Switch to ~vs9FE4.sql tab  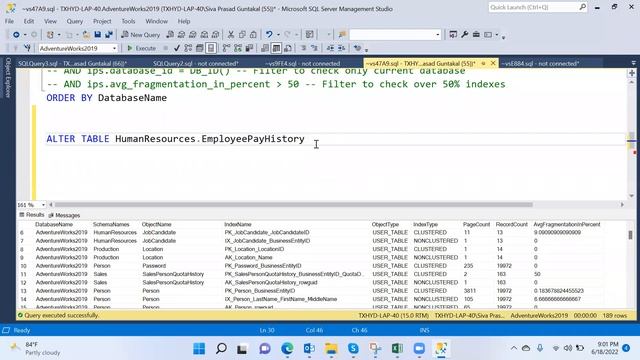302,64
